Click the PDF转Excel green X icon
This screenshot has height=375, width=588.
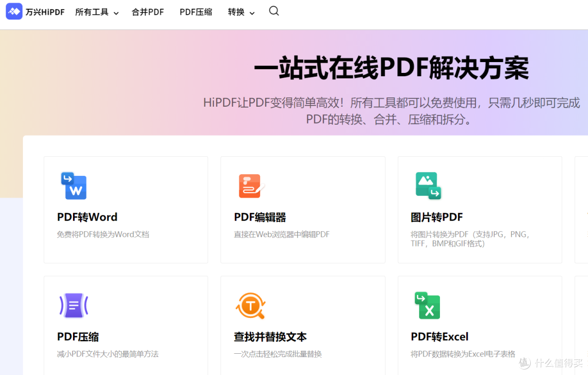(427, 305)
